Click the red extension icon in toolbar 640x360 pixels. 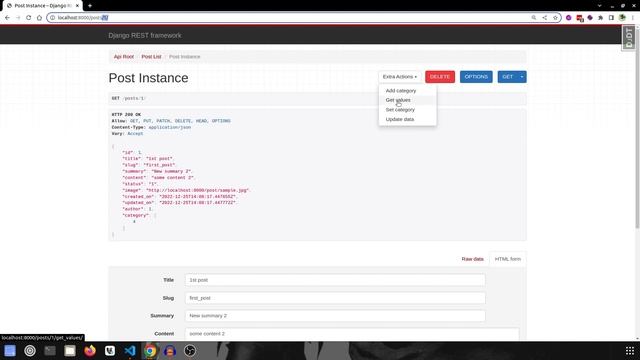click(x=580, y=18)
